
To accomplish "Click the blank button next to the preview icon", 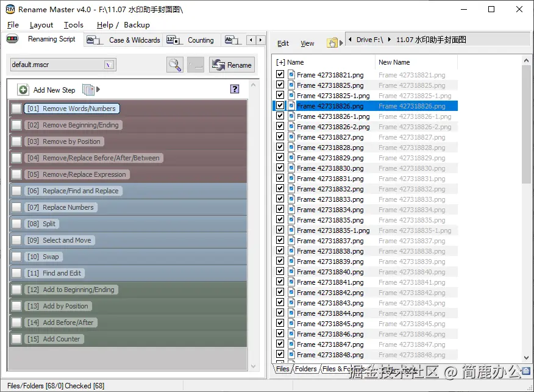I will pyautogui.click(x=196, y=65).
